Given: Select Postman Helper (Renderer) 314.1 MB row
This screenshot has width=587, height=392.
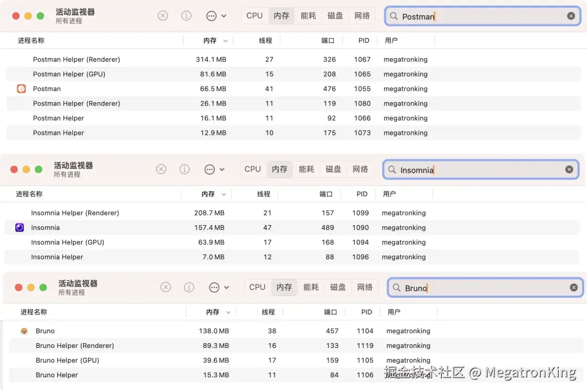Looking at the screenshot, I should click(x=293, y=59).
